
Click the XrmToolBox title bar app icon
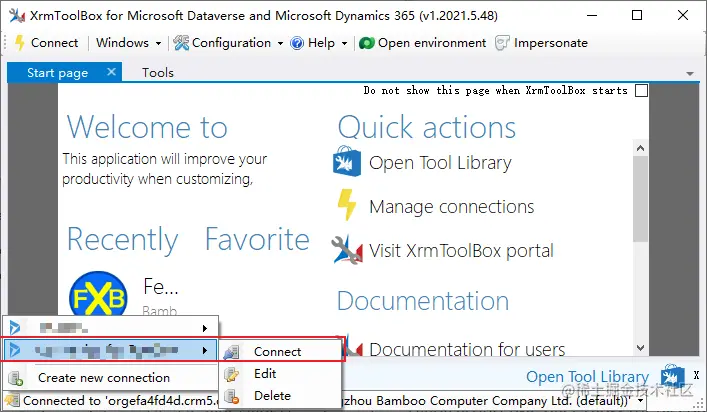pyautogui.click(x=16, y=16)
